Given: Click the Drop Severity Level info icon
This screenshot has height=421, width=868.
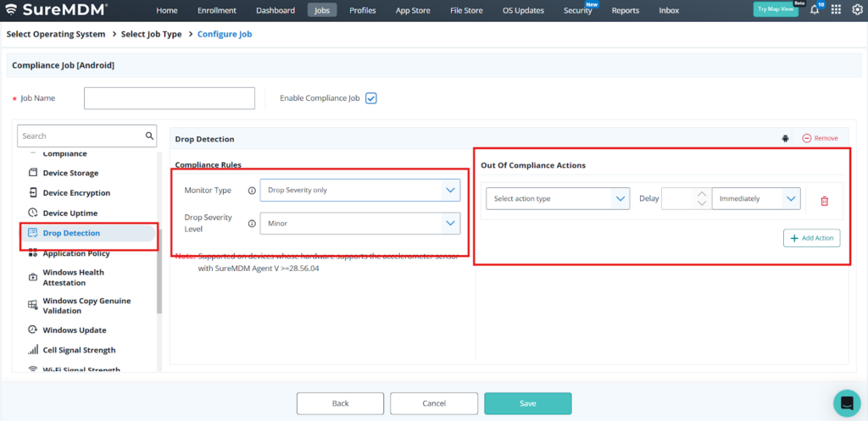Looking at the screenshot, I should pos(251,224).
